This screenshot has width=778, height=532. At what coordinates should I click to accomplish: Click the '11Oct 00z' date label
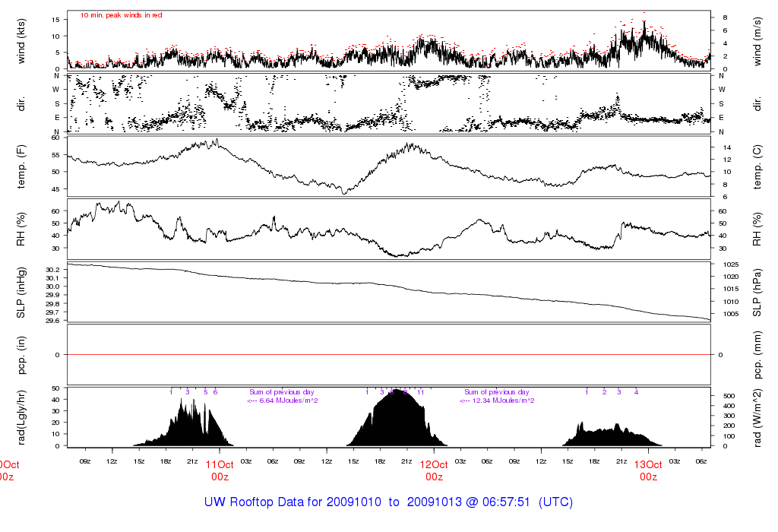(220, 470)
